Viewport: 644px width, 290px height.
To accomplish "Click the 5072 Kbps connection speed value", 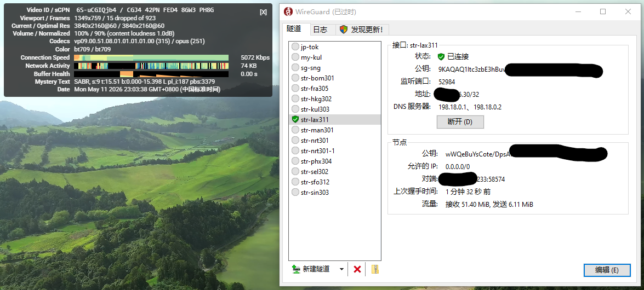I will pos(255,57).
